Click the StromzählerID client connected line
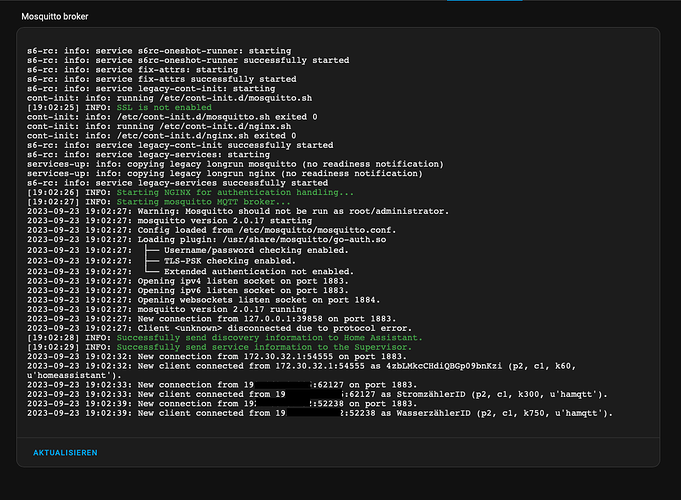The width and height of the screenshot is (681, 500). coord(317,394)
